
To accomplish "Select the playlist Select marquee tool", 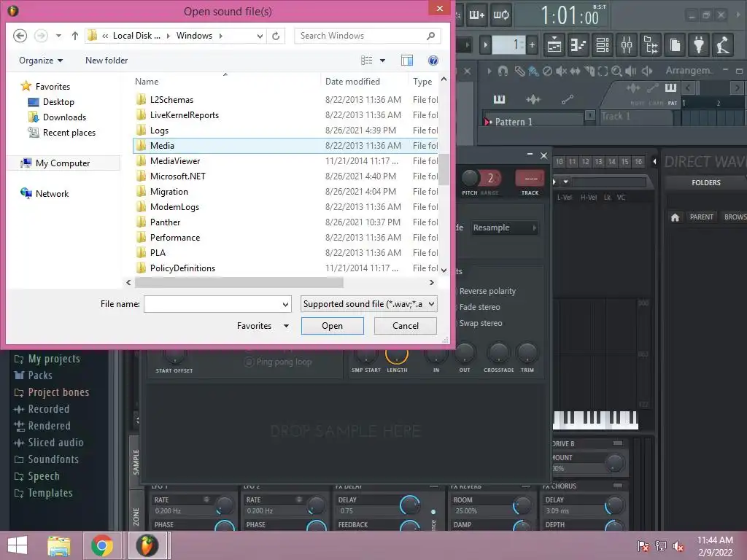I will point(603,71).
